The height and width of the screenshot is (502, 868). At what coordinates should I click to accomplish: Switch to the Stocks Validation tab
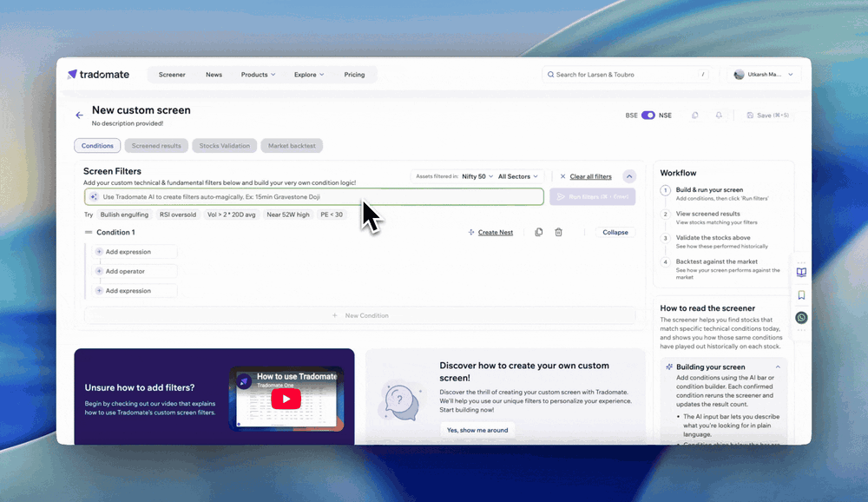[224, 146]
